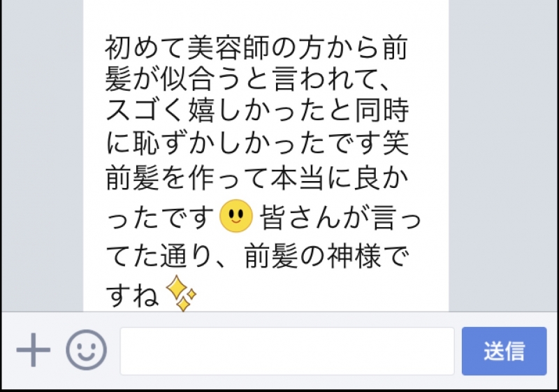Open the emoji sticker picker

click(x=86, y=350)
